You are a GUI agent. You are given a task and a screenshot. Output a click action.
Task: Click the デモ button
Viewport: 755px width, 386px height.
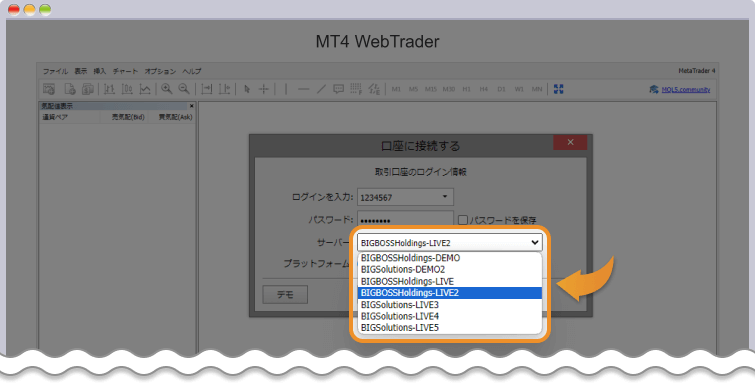pyautogui.click(x=285, y=295)
